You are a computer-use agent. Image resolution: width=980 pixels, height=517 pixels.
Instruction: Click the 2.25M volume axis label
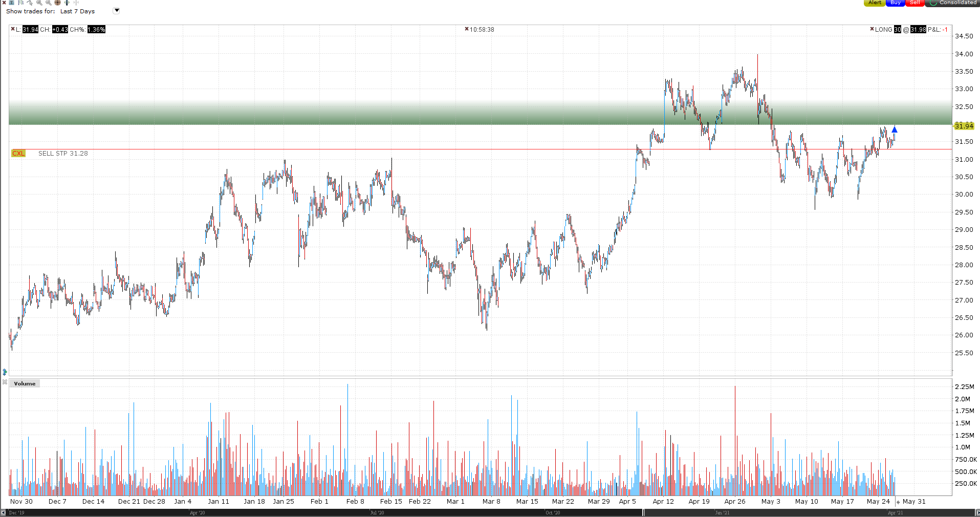click(x=965, y=386)
